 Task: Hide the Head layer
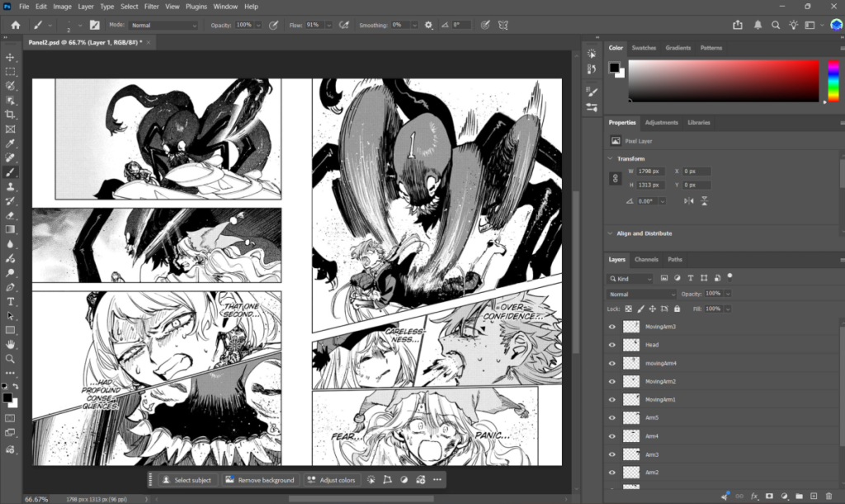point(612,345)
